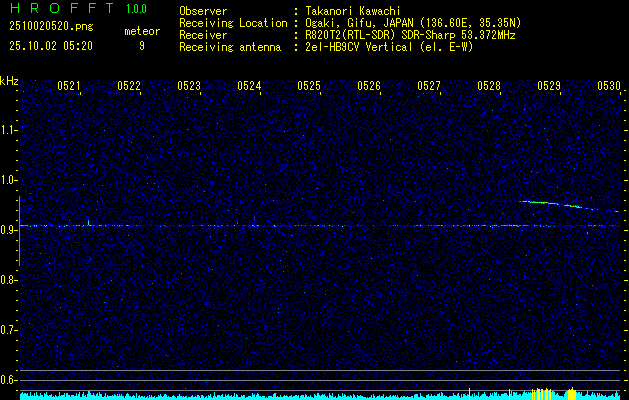The width and height of the screenshot is (629, 400).
Task: Click the gray vertical range bar at left
Action: coord(19,231)
